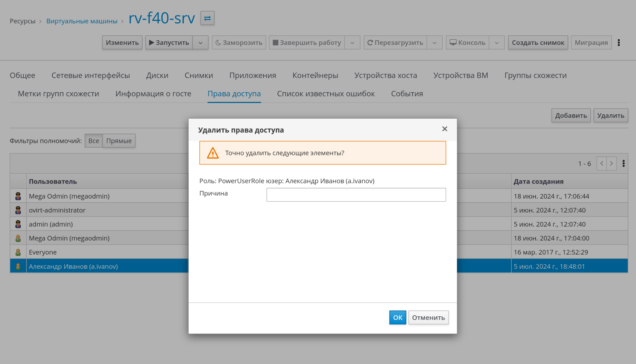Screen dimensions: 636x364
Task: Go to the next table page
Action: [x=611, y=164]
